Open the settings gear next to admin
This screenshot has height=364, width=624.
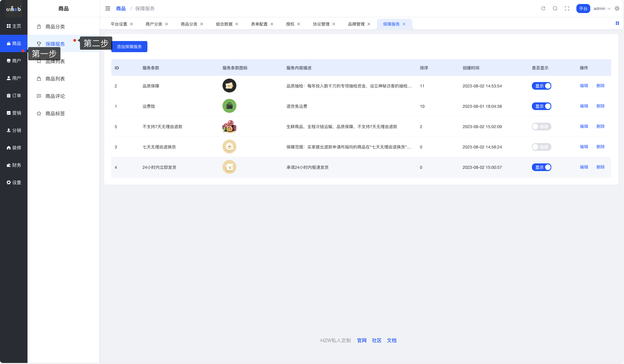coord(617,8)
